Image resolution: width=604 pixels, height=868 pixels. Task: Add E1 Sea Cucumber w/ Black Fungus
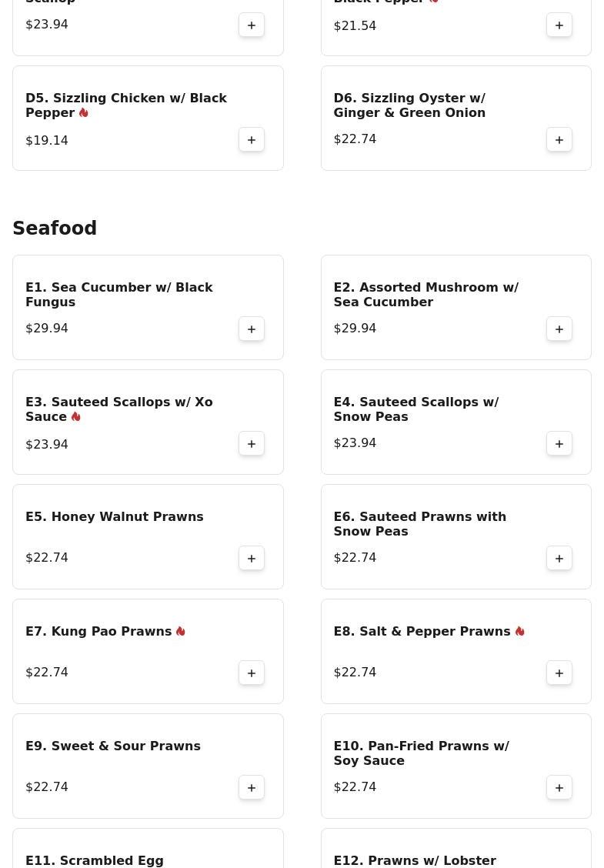pyautogui.click(x=252, y=329)
